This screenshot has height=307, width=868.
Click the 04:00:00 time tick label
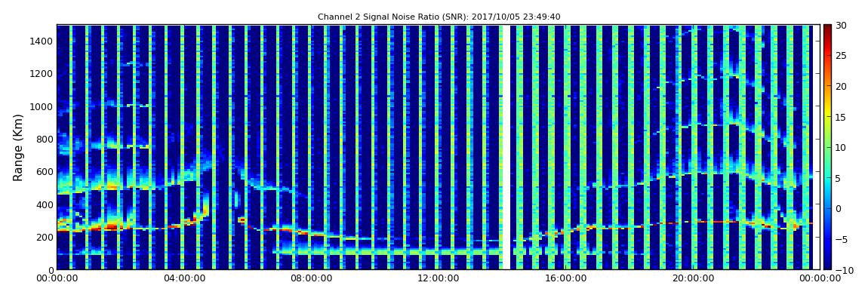point(183,279)
